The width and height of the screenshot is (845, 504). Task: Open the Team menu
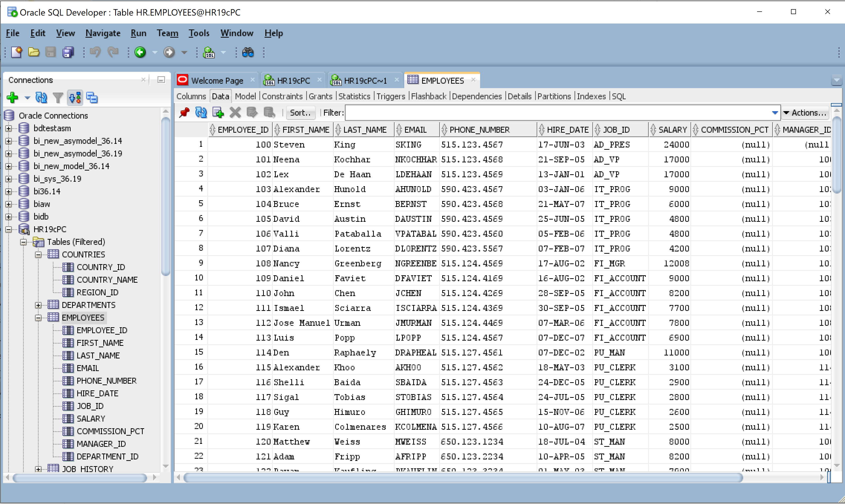(167, 33)
